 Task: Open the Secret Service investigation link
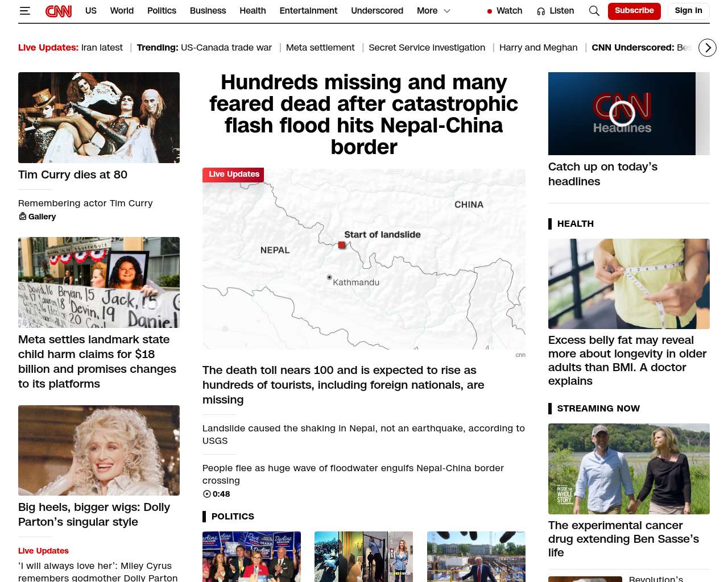point(427,48)
